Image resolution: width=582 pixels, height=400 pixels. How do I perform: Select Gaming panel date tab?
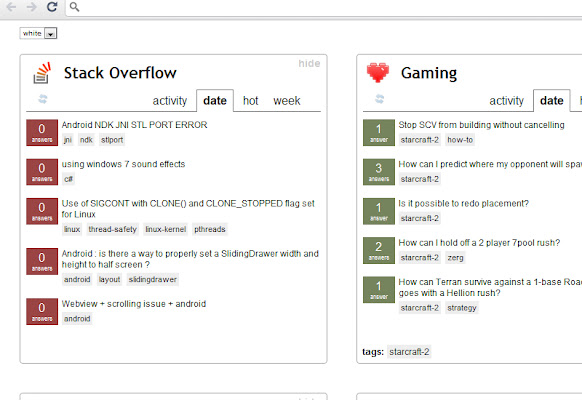(552, 101)
